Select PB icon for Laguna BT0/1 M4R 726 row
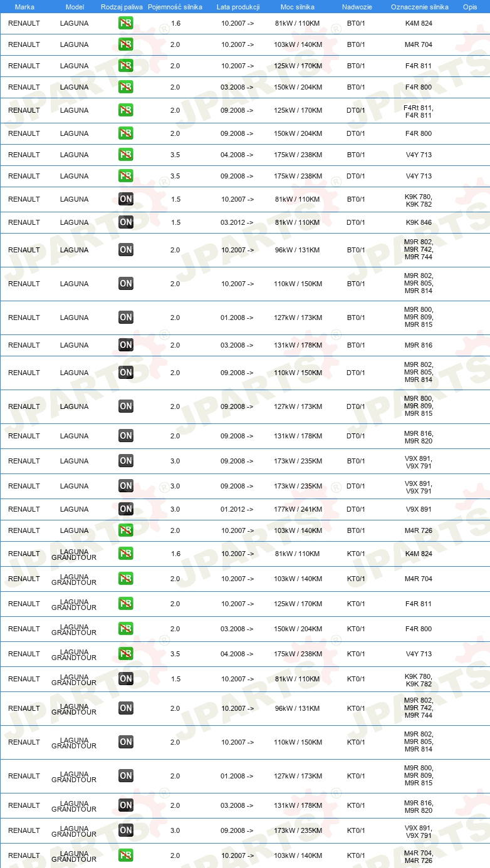 point(126,530)
